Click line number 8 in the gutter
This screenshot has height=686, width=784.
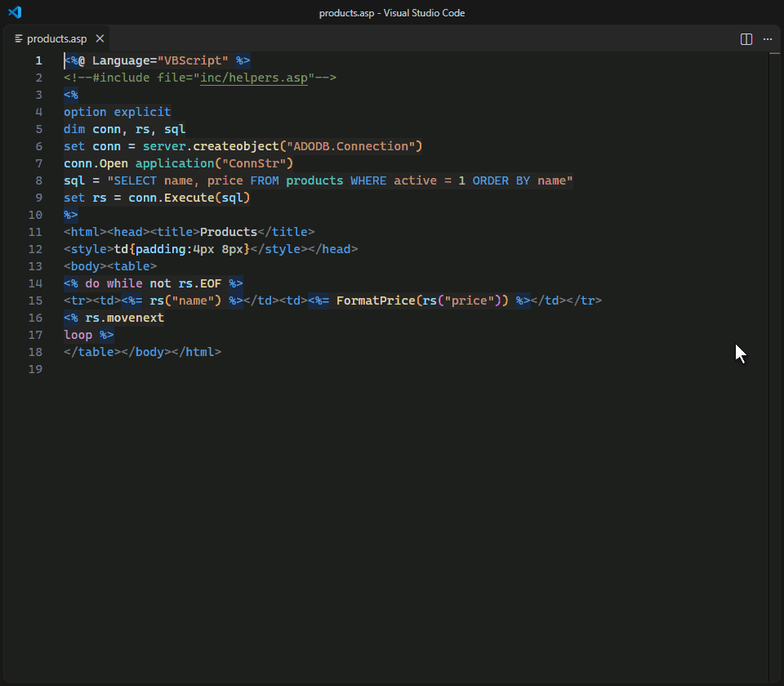click(x=38, y=180)
